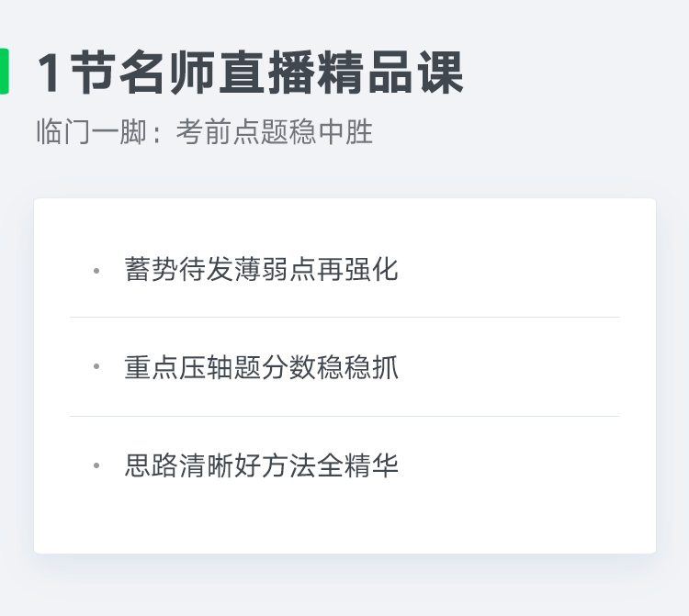Viewport: 689px width, 616px height.
Task: Click bullet dot before 重点压轴题分数稳稳抓
Action: pos(96,366)
